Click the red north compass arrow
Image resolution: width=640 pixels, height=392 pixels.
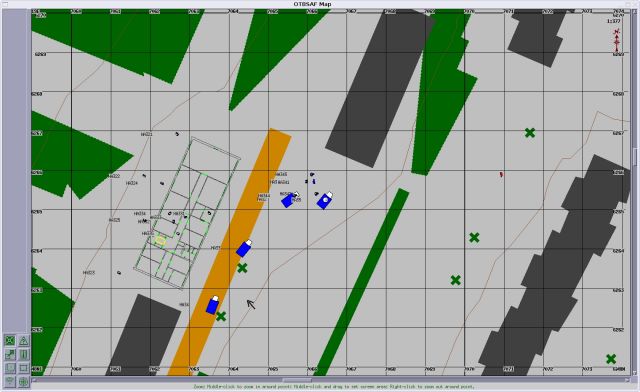point(617,40)
